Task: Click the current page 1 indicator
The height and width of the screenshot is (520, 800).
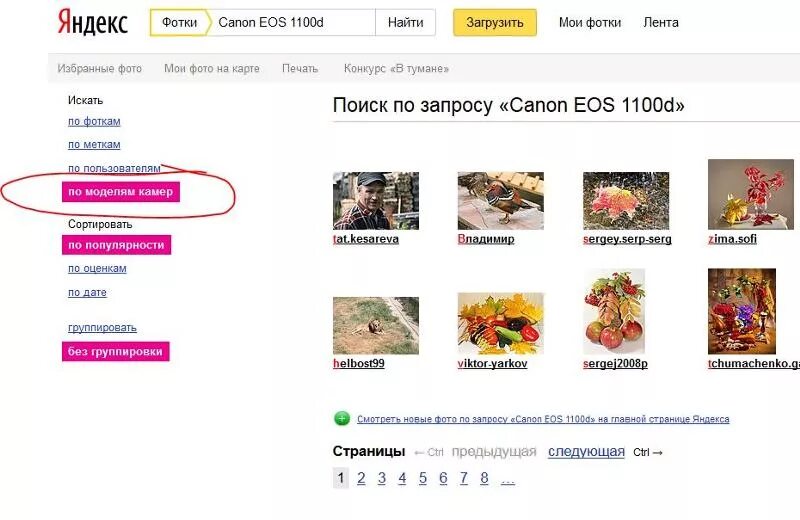Action: (x=341, y=478)
